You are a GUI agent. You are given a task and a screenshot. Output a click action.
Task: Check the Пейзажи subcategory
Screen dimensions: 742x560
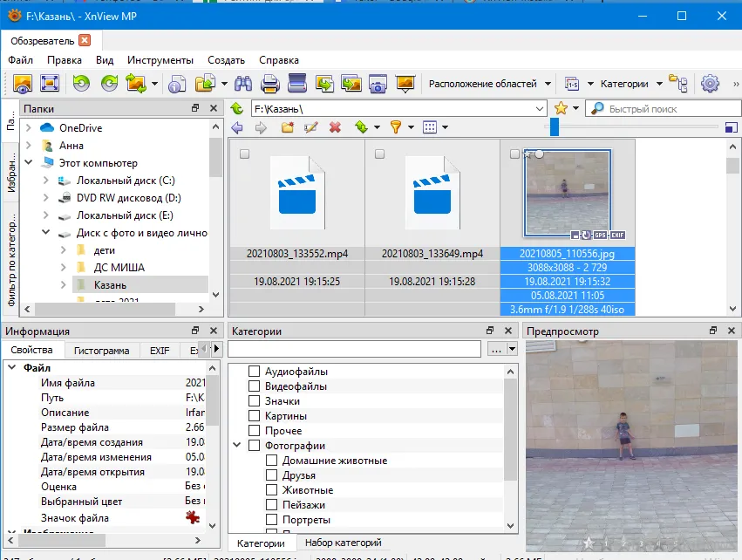[272, 505]
